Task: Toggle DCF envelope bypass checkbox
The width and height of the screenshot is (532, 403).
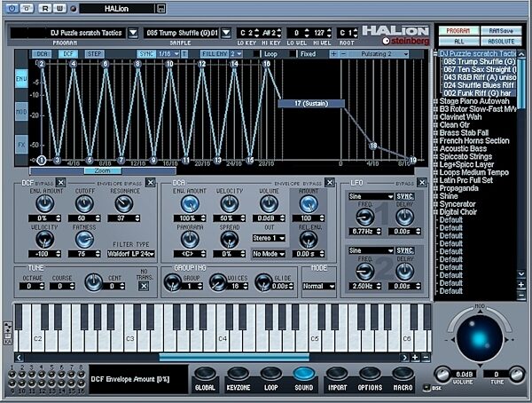Action: [x=151, y=183]
